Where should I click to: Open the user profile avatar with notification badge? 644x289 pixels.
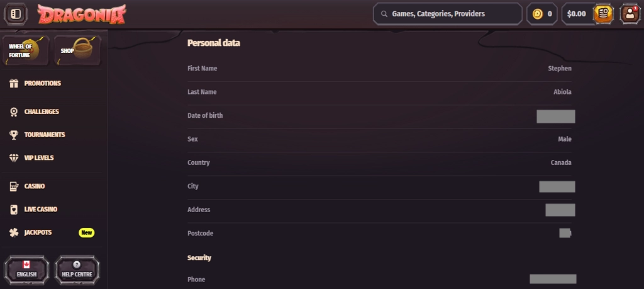click(630, 14)
